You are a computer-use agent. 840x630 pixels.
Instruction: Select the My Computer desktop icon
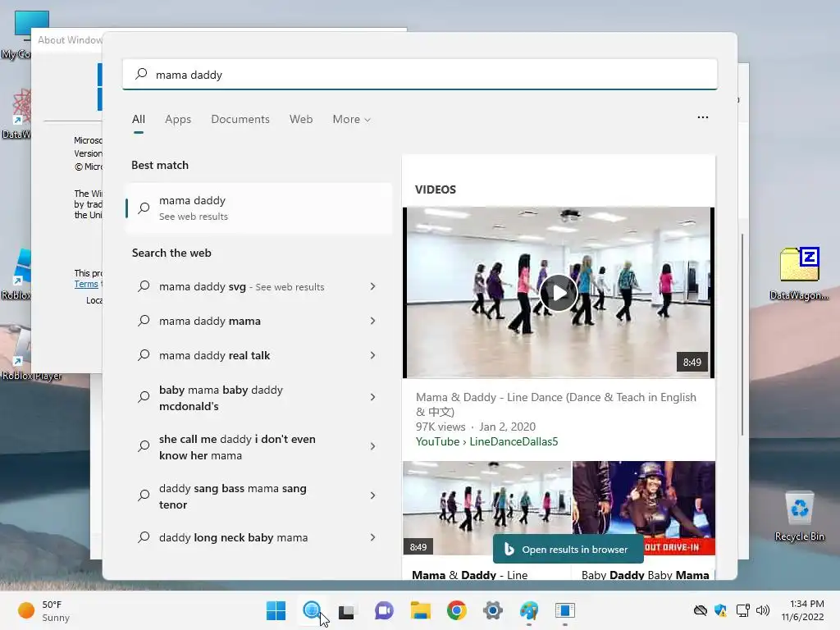[16, 34]
